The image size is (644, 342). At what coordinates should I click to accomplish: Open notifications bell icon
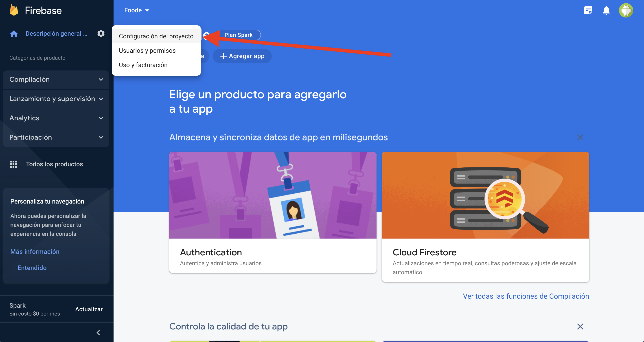[x=606, y=10]
